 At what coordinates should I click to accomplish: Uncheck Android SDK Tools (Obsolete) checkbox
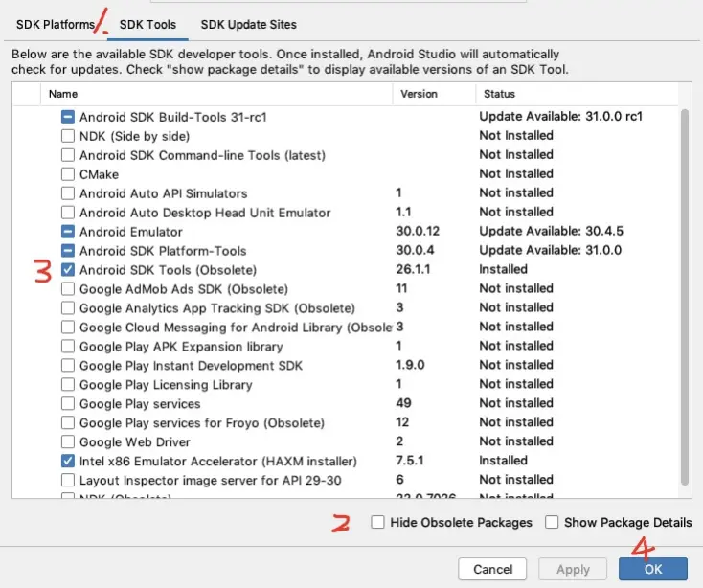68,270
